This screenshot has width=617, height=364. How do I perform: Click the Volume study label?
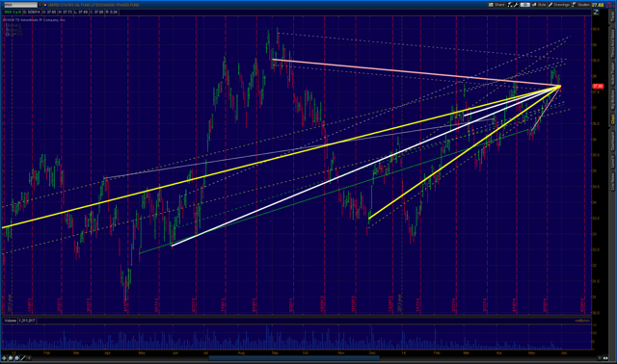pyautogui.click(x=11, y=321)
